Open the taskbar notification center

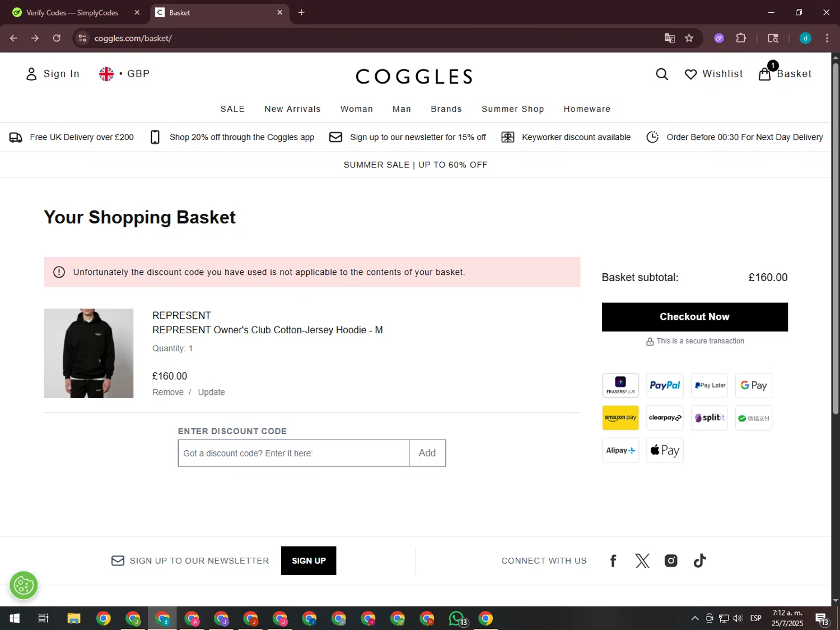pos(822,619)
